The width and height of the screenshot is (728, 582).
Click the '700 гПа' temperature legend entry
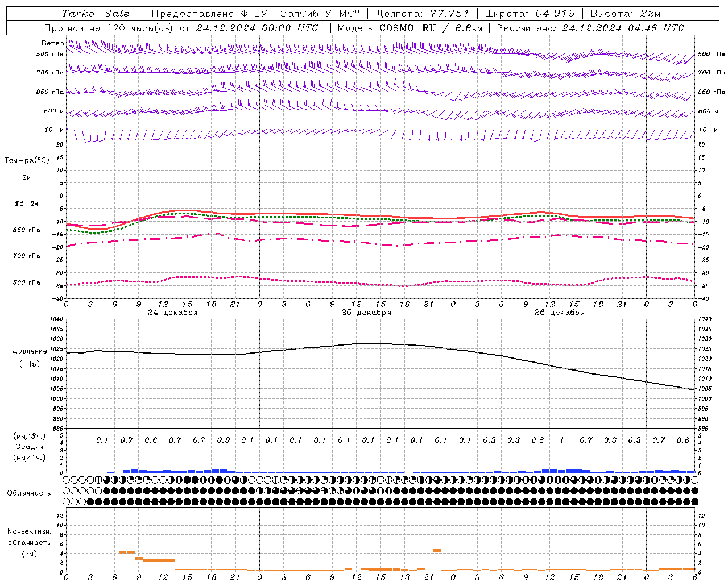[26, 256]
